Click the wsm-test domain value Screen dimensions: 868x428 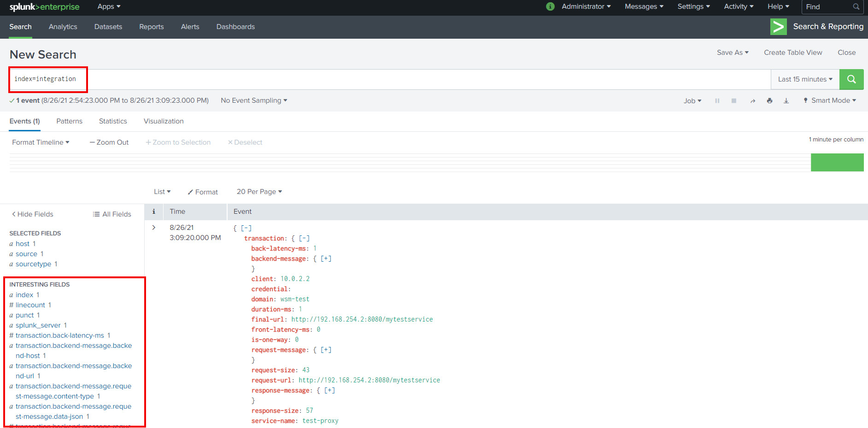[295, 299]
